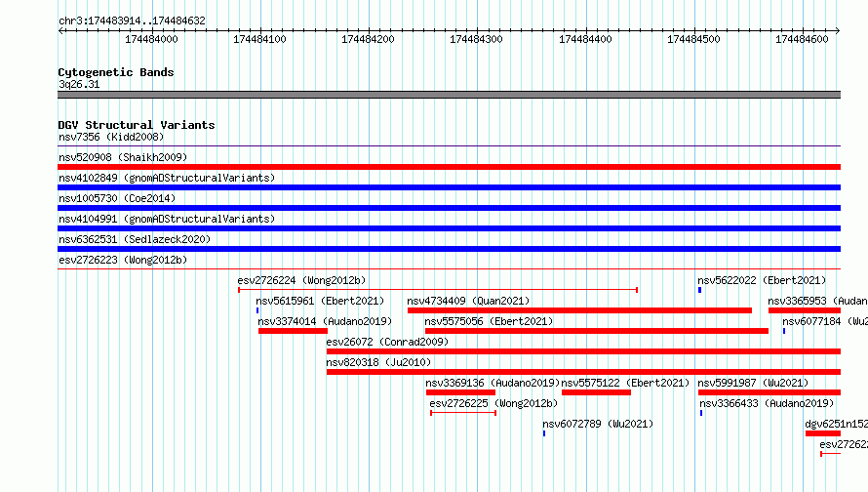Viewport: 868px width, 492px height.
Task: Select nsv4734409 (Quan2021) label
Action: click(x=468, y=301)
